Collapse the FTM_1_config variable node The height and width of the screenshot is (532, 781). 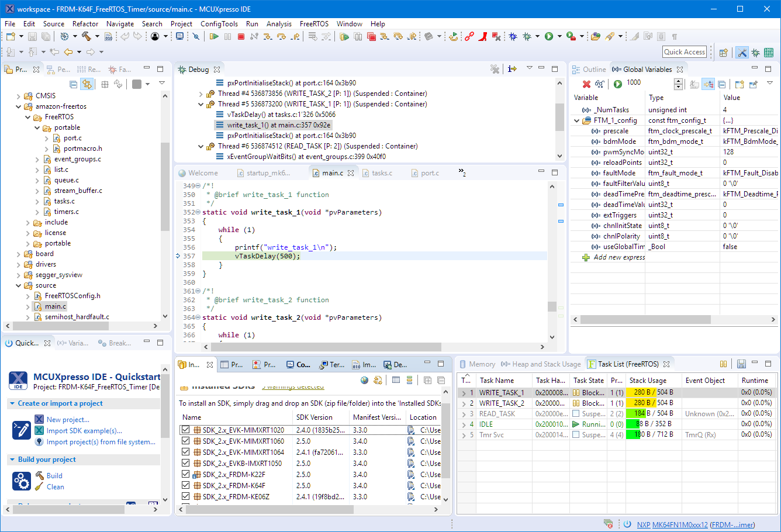pyautogui.click(x=577, y=120)
